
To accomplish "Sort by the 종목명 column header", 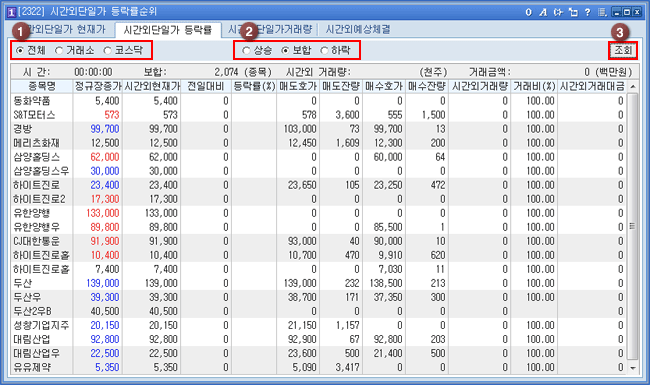I will click(42, 86).
